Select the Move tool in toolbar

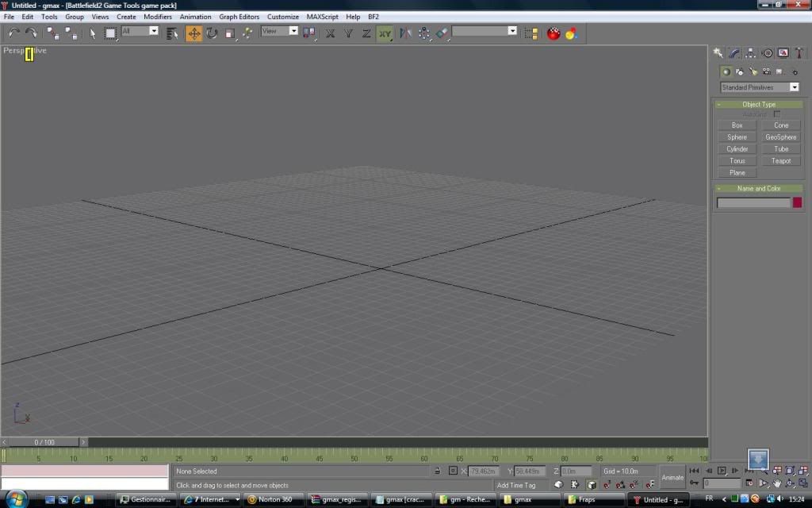pos(194,33)
